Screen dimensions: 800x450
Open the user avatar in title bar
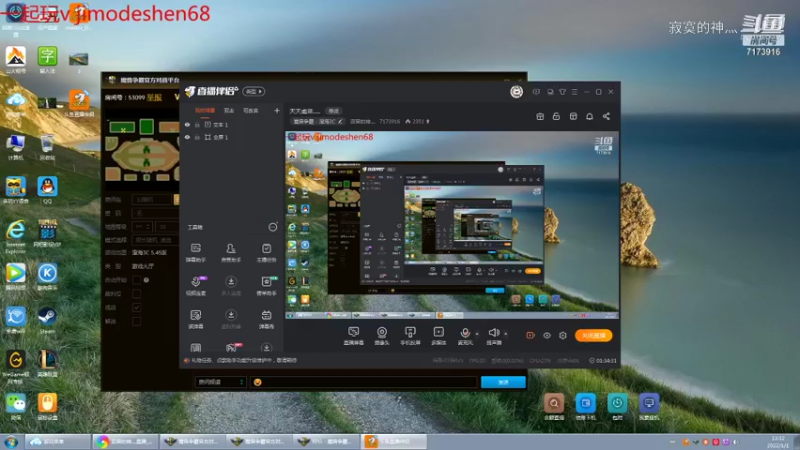pyautogui.click(x=516, y=92)
